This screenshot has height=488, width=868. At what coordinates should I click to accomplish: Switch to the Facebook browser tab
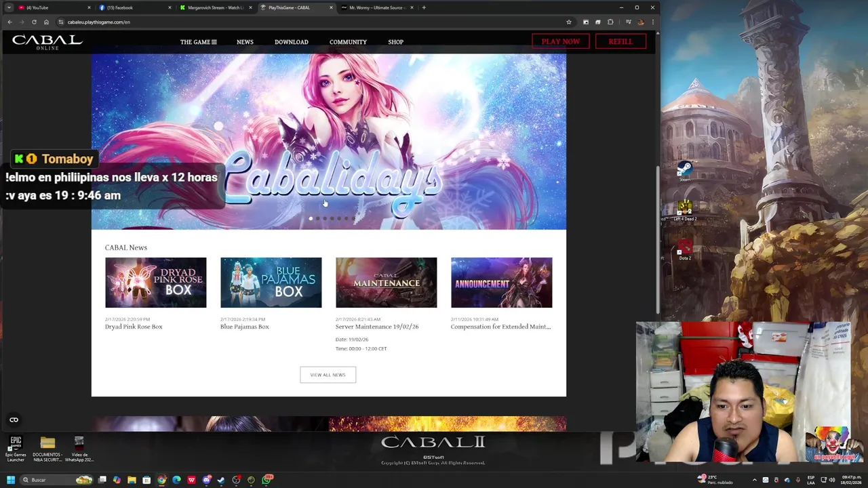tap(135, 7)
